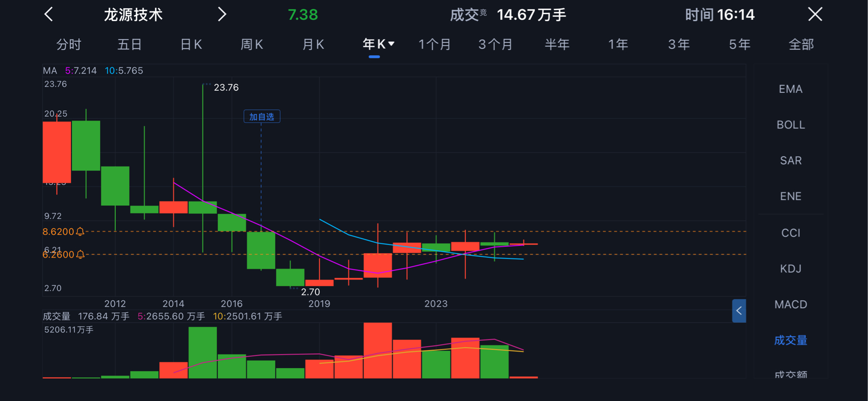Open the 分时 intraday tab

click(x=69, y=44)
